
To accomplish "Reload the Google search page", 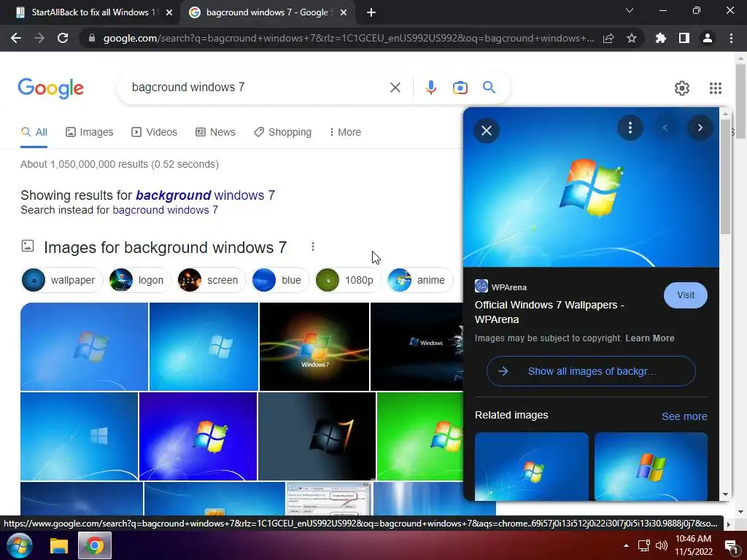I will [63, 38].
